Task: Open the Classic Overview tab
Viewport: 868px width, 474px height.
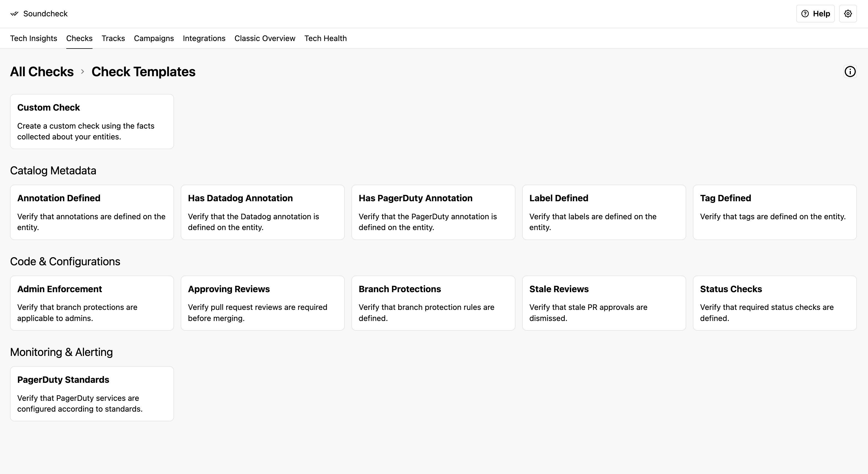Action: (x=264, y=39)
